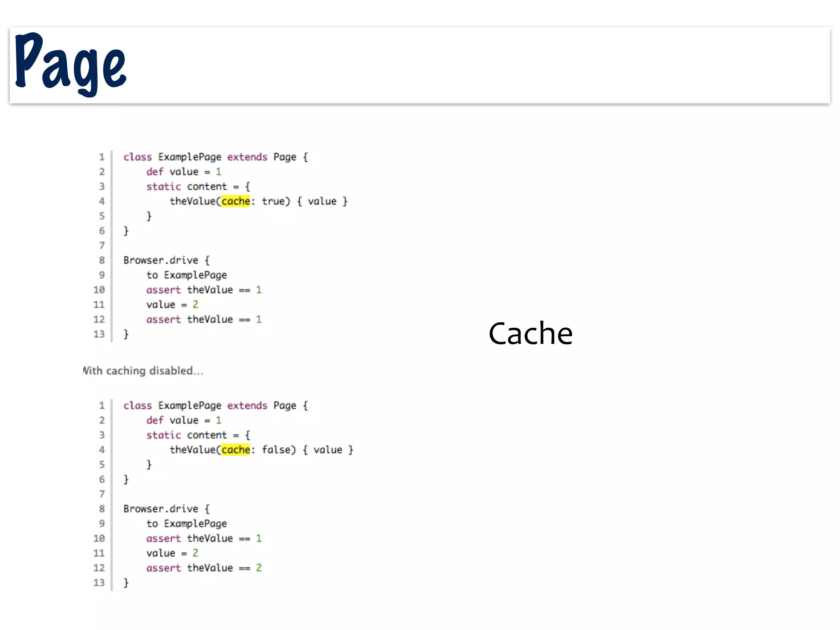
Task: Click "to ExamplePage" in the cache-false example
Action: (187, 524)
